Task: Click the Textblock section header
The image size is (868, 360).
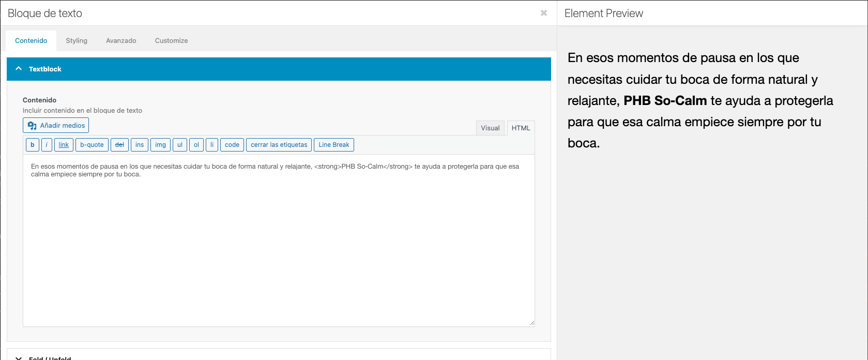Action: tap(279, 69)
